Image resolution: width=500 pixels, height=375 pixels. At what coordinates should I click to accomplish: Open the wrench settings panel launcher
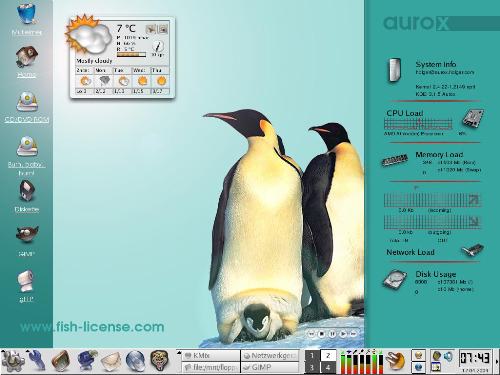[x=37, y=361]
